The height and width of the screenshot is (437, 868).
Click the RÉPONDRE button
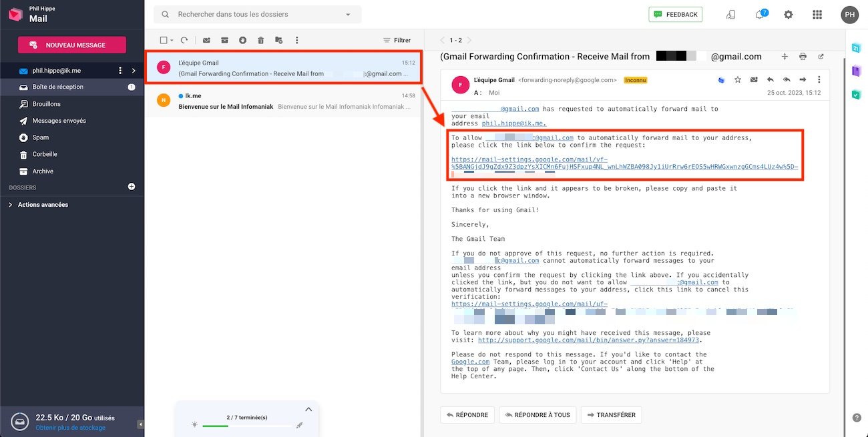(467, 414)
